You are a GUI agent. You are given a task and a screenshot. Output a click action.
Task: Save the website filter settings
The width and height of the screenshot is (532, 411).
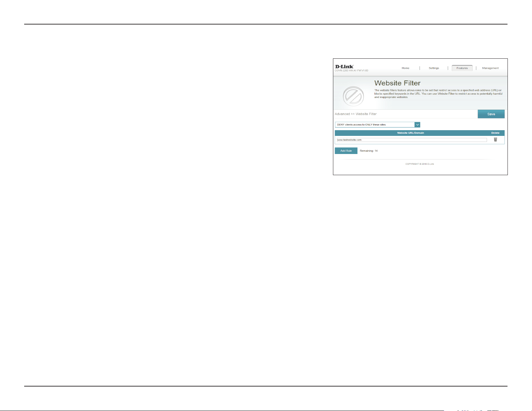[491, 114]
